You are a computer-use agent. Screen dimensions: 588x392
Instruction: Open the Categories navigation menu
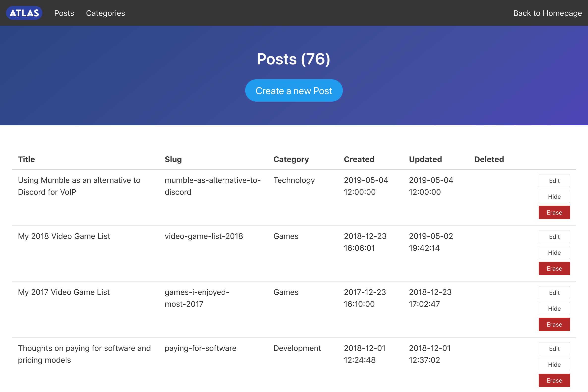tap(105, 13)
